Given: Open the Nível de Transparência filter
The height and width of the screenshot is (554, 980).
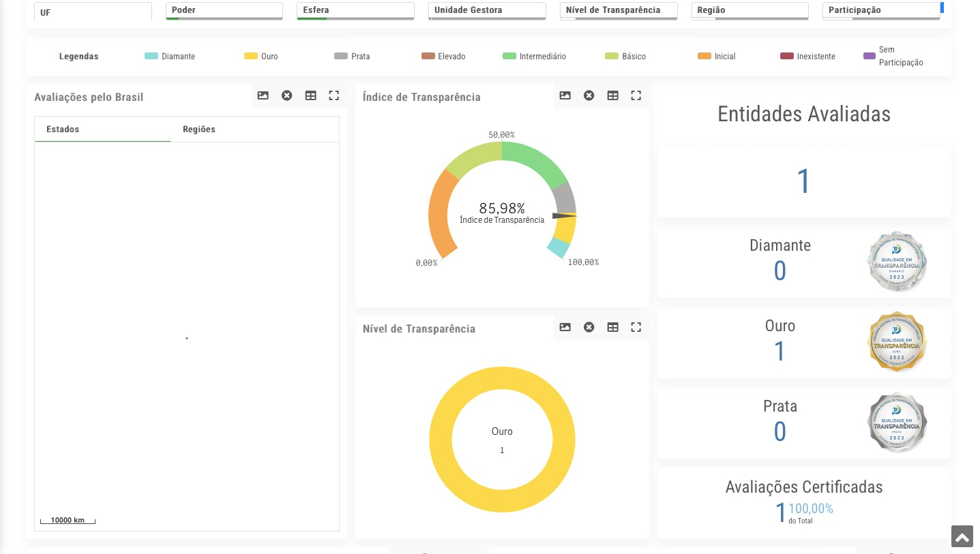Looking at the screenshot, I should pos(618,10).
